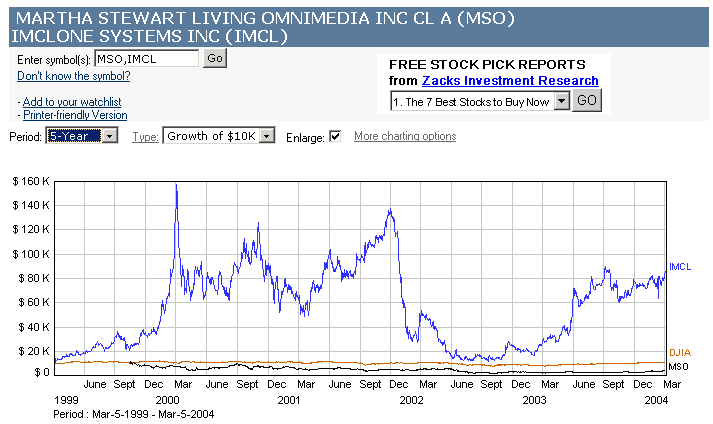Click the 2002 year label

pyautogui.click(x=412, y=400)
